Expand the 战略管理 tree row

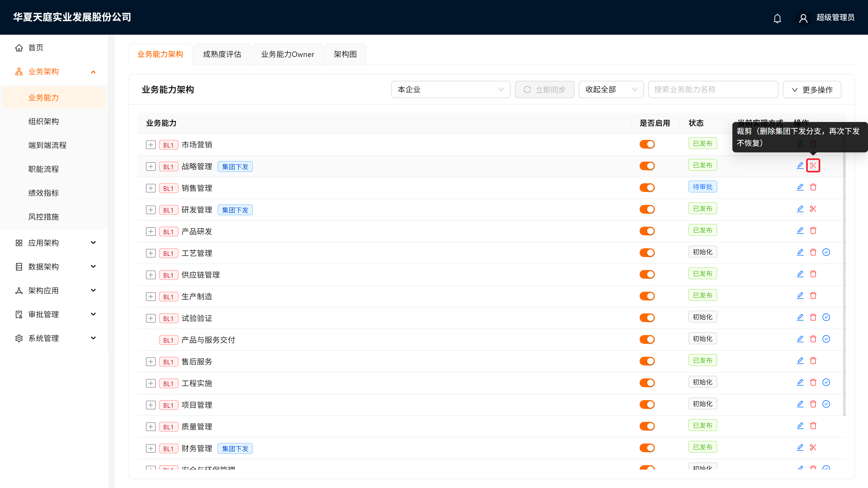pos(151,167)
